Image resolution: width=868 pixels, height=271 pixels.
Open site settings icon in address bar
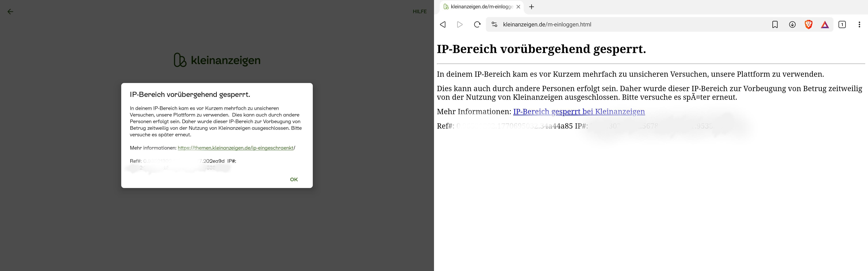click(x=494, y=25)
